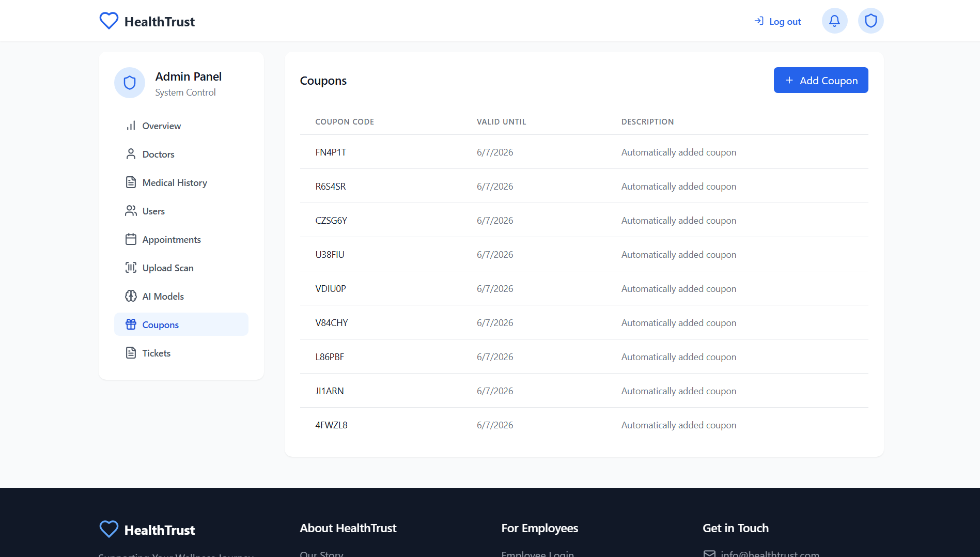Select coupon code FN4P1T
980x557 pixels.
pyautogui.click(x=331, y=152)
